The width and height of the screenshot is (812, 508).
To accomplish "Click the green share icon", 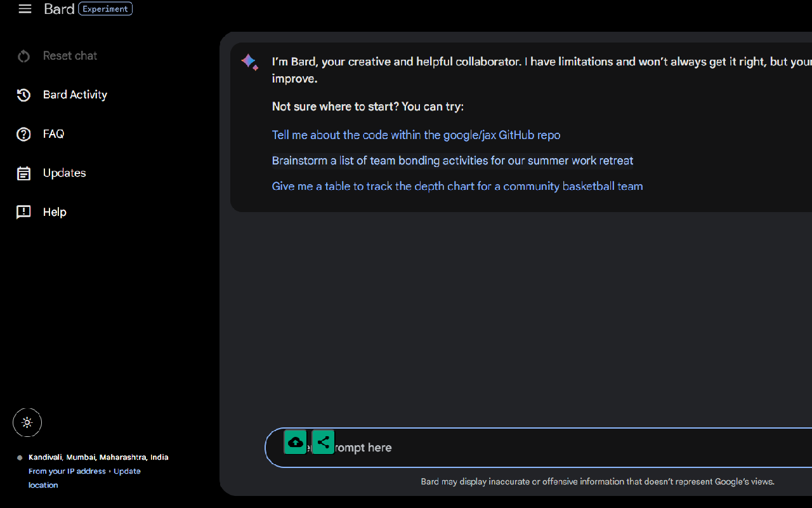I will pyautogui.click(x=323, y=442).
